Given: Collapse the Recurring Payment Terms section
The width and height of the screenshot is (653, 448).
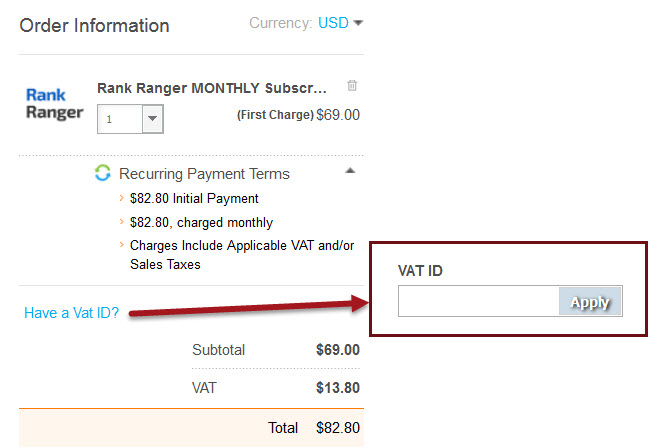Looking at the screenshot, I should coord(350,171).
